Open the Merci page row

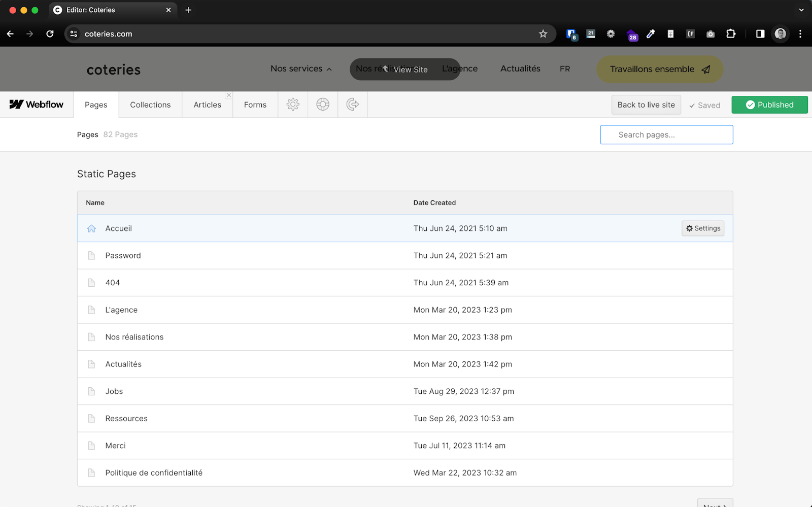tap(405, 446)
